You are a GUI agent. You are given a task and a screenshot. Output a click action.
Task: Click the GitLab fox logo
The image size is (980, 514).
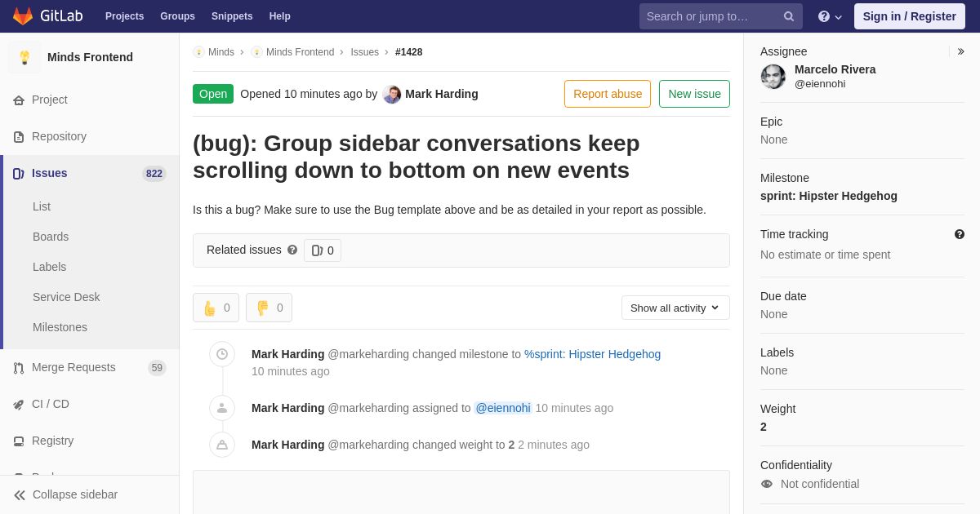(x=23, y=16)
